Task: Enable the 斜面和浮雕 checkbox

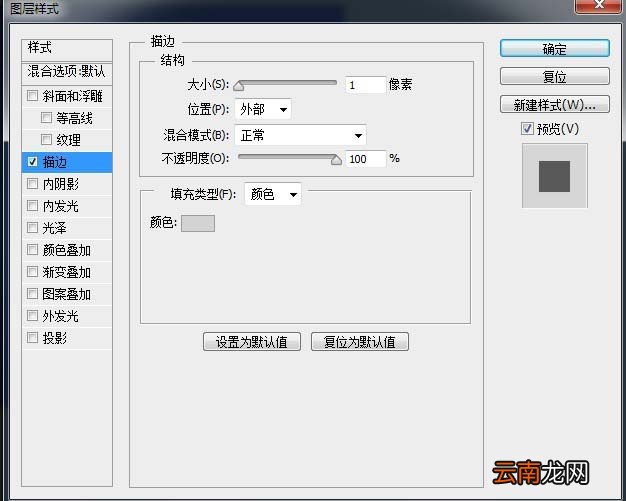Action: [32, 96]
